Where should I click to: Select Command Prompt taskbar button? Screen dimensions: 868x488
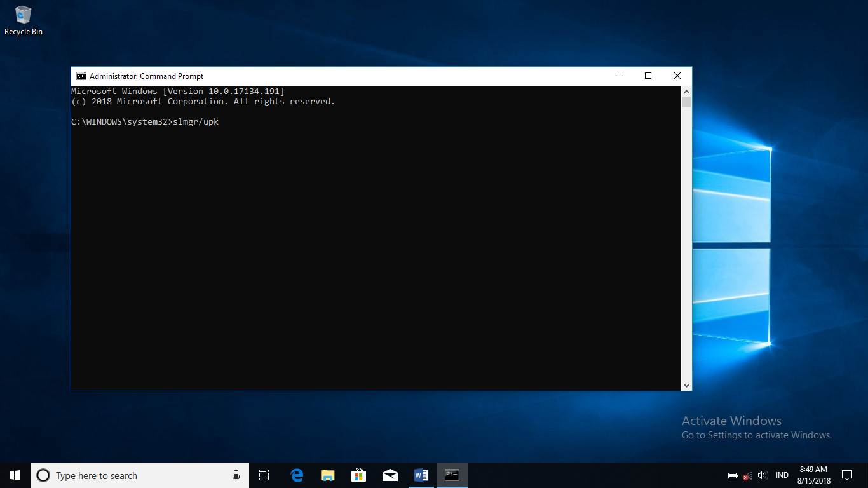click(x=452, y=475)
